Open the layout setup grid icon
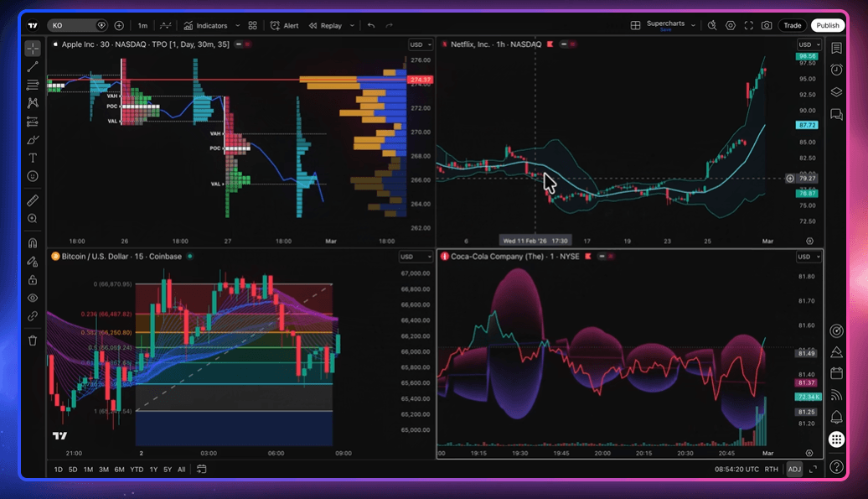 [x=635, y=25]
